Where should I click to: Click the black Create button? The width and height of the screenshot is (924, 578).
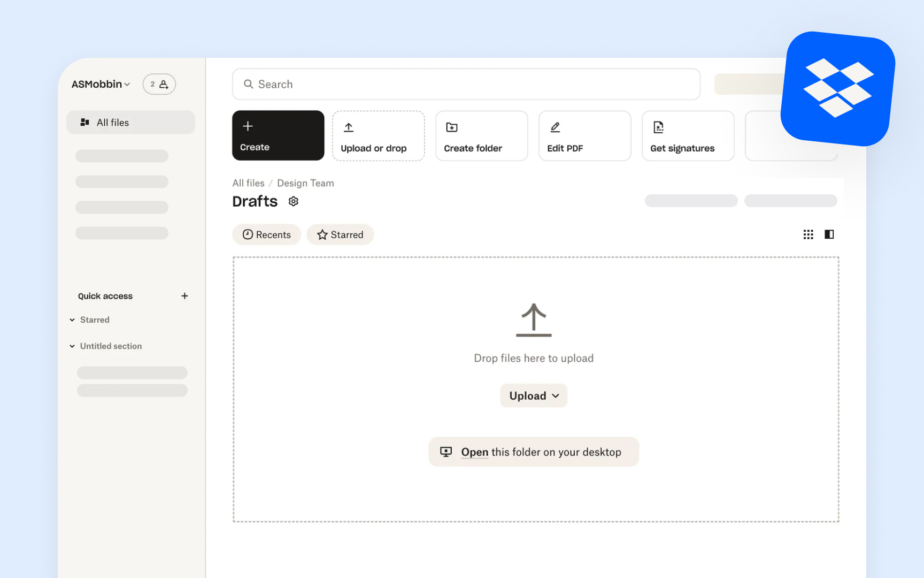click(278, 135)
